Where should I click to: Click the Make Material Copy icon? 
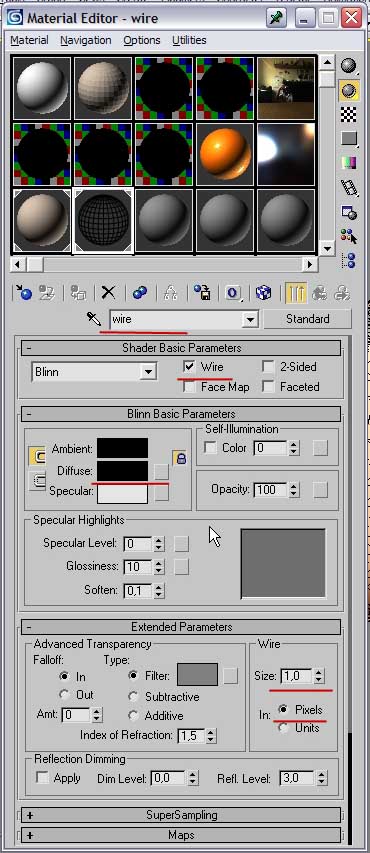pos(140,293)
